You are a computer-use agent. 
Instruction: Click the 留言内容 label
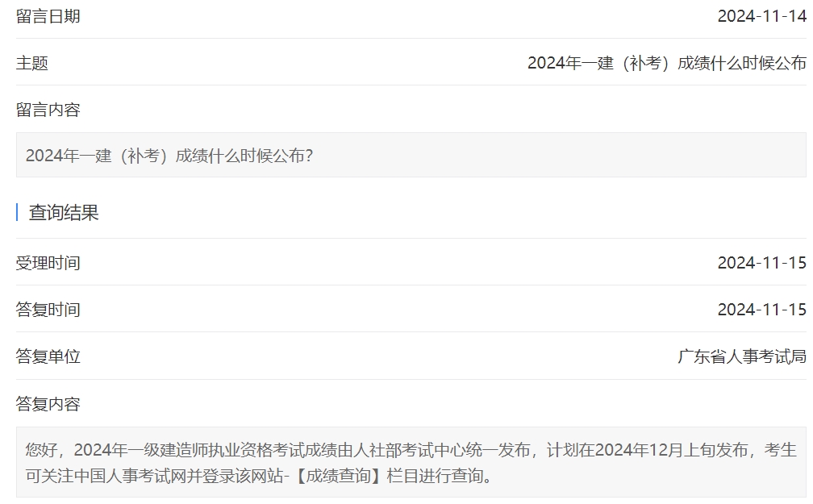[x=48, y=110]
